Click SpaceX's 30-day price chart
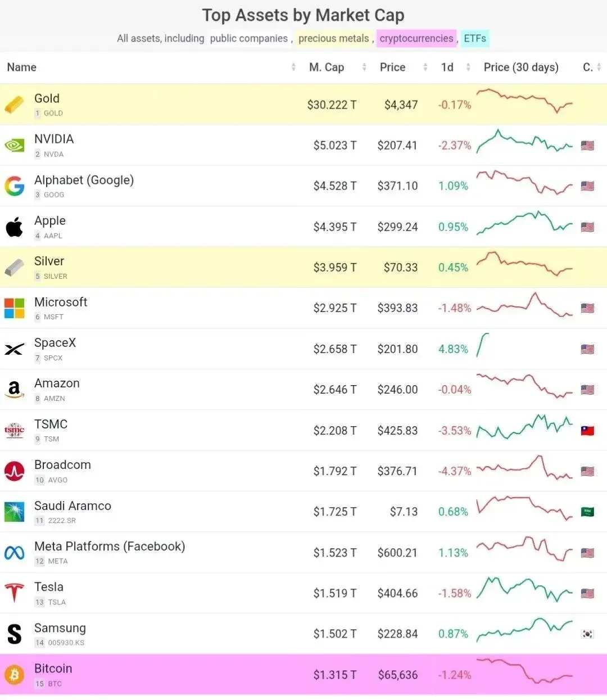The height and width of the screenshot is (700, 607). point(483,345)
